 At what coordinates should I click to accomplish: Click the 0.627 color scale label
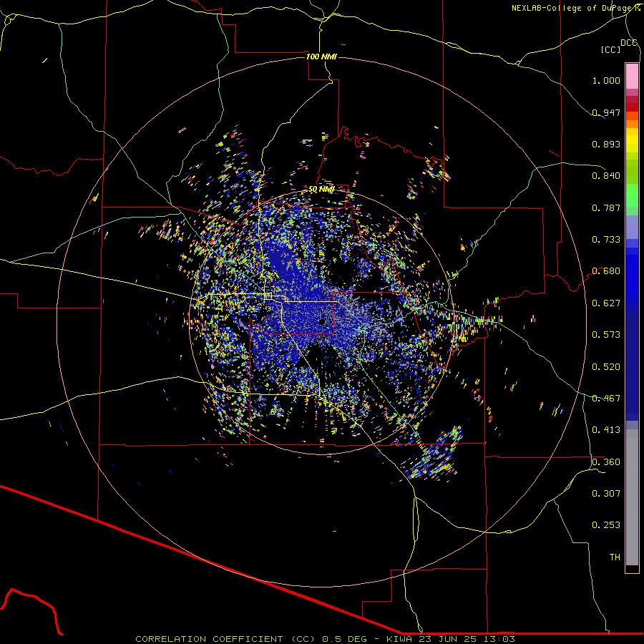tap(606, 303)
